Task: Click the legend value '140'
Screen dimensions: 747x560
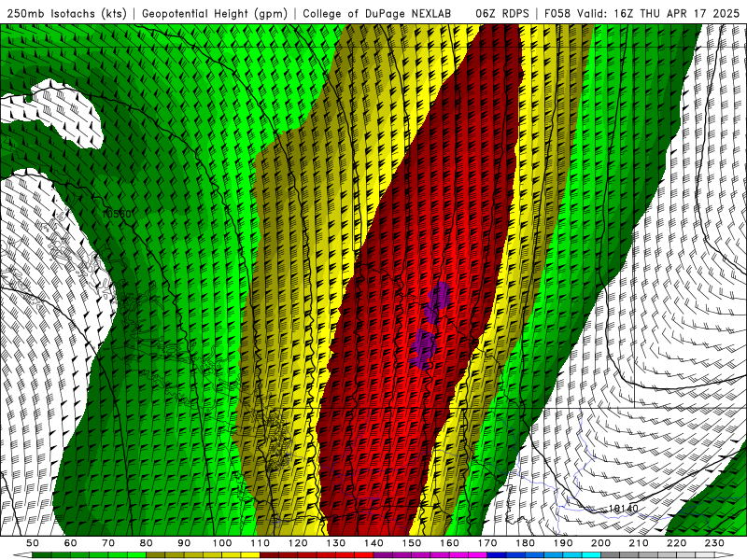Action: (374, 543)
